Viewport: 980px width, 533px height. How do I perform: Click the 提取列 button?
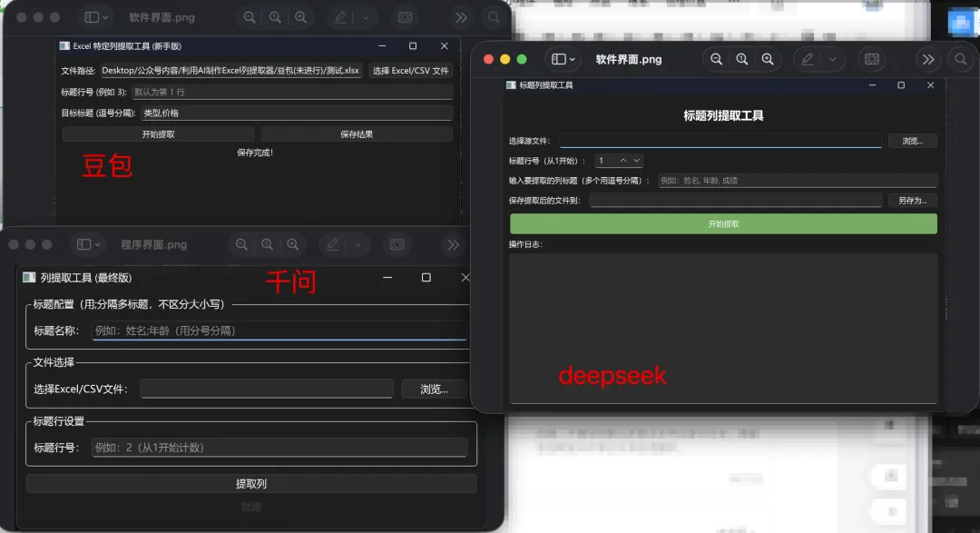pyautogui.click(x=251, y=484)
